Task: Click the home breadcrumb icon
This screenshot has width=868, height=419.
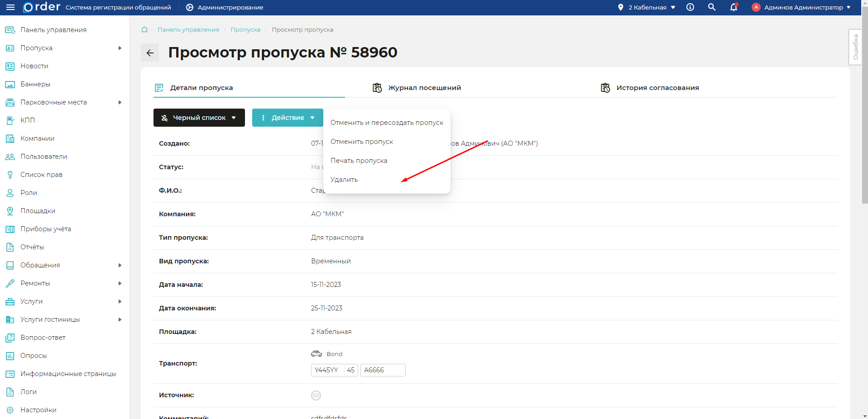Action: click(144, 29)
